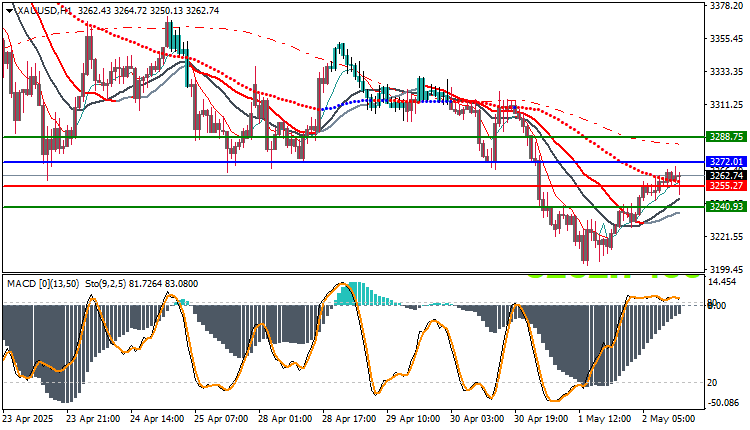This screenshot has width=750, height=430.
Task: Select the green 3240.93 price tag
Action: (726, 207)
